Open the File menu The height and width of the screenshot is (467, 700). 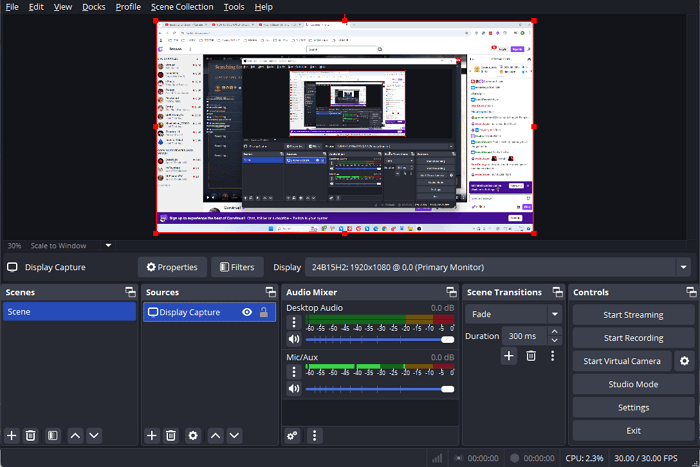[x=12, y=7]
